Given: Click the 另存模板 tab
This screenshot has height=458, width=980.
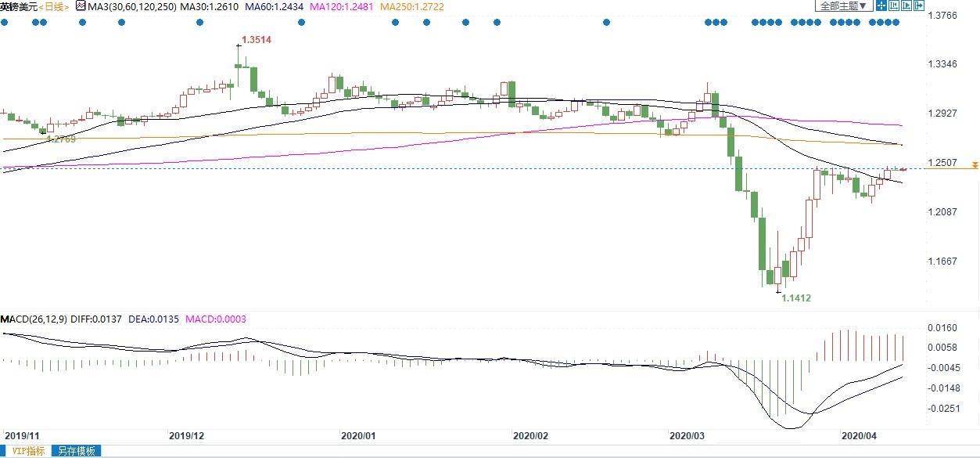Looking at the screenshot, I should (76, 451).
